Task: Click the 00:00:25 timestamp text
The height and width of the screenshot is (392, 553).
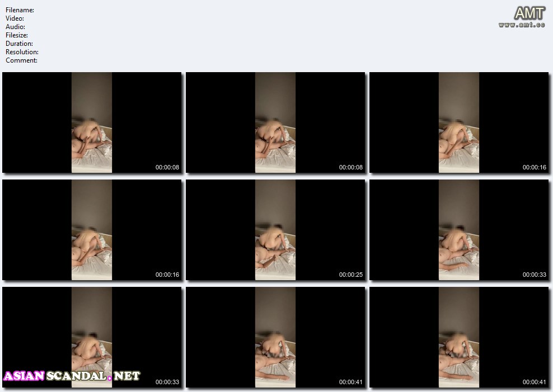Action: (x=350, y=275)
